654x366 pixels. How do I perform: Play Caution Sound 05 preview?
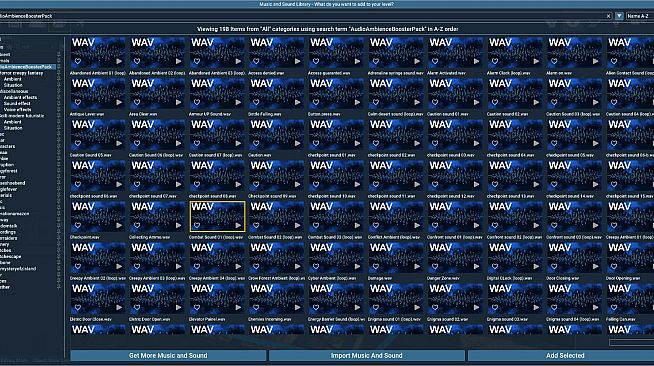[x=119, y=143]
